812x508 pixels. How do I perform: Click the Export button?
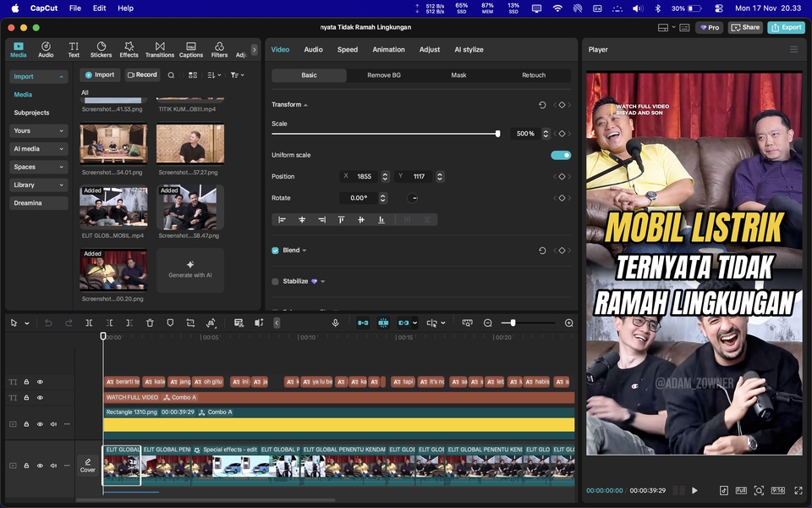786,27
